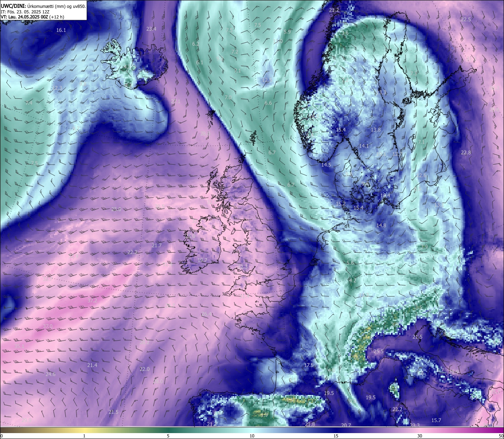The image size is (504, 439).
Task: Click the 37.2 value label
Action: point(92,300)
